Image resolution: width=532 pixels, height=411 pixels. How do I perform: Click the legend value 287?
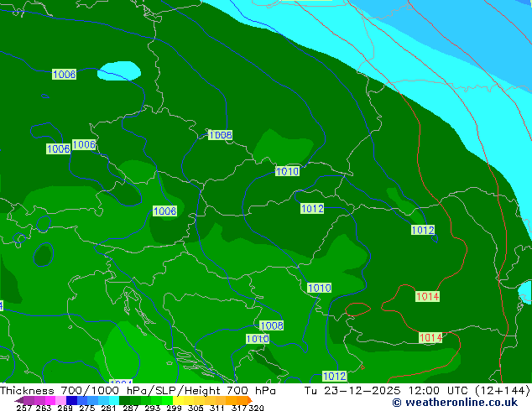[x=130, y=408]
